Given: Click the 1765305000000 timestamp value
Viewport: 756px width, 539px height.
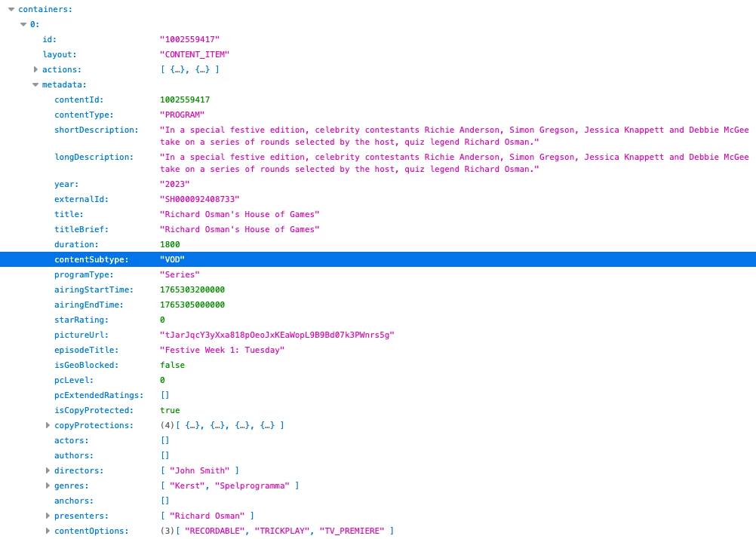Looking at the screenshot, I should 192,305.
